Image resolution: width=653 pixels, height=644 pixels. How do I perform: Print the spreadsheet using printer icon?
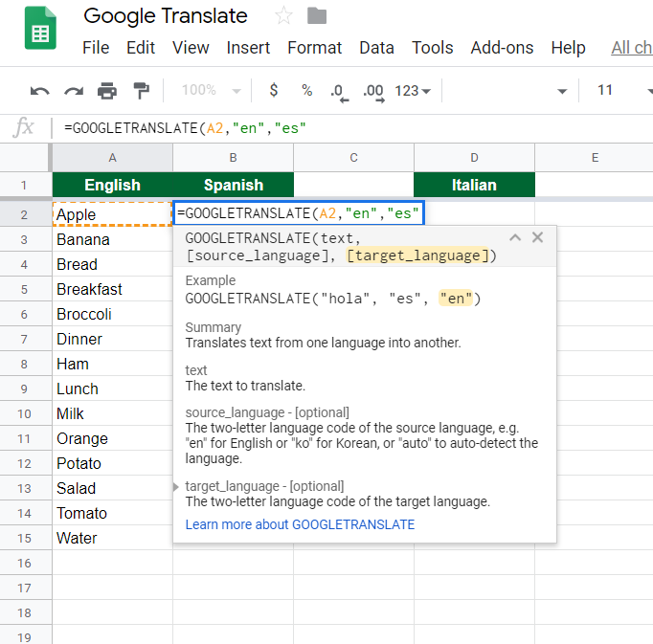click(x=107, y=91)
